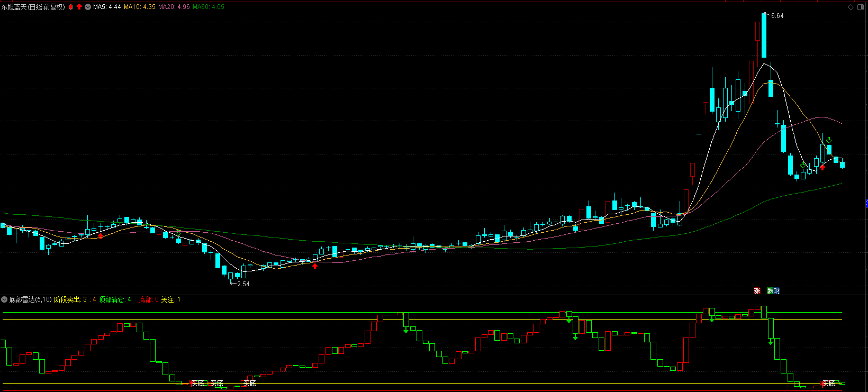Select the MA5: 4.44 label
Screen dimensions: 868x392
107,7
